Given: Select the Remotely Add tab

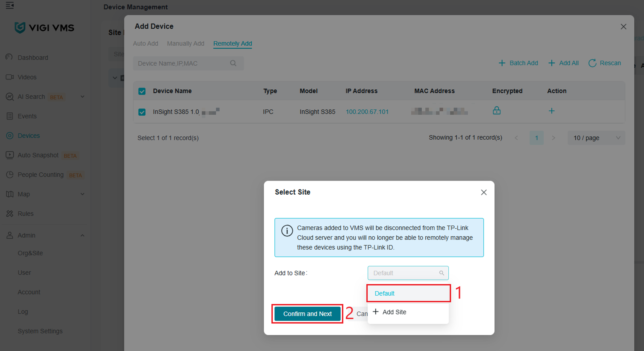Looking at the screenshot, I should coord(233,43).
